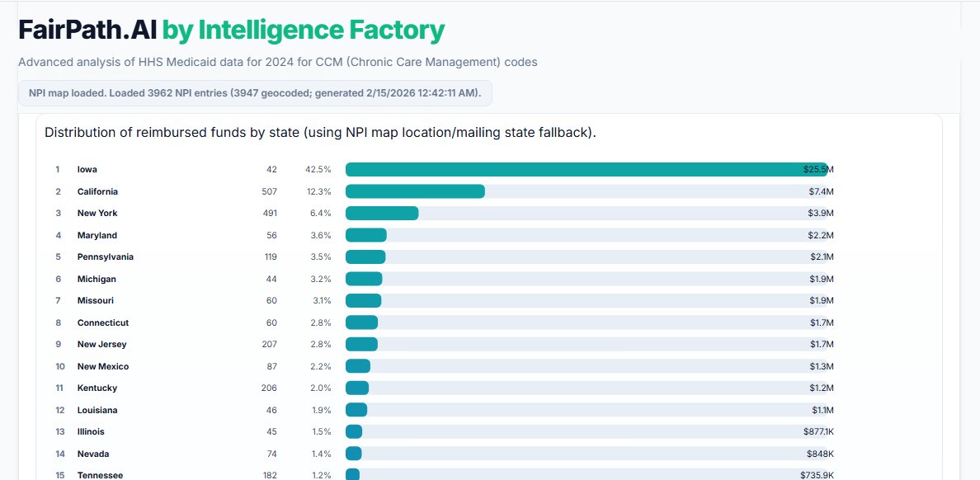Click the $25.5M value for Iowa
Image resolution: width=980 pixels, height=480 pixels.
[818, 169]
